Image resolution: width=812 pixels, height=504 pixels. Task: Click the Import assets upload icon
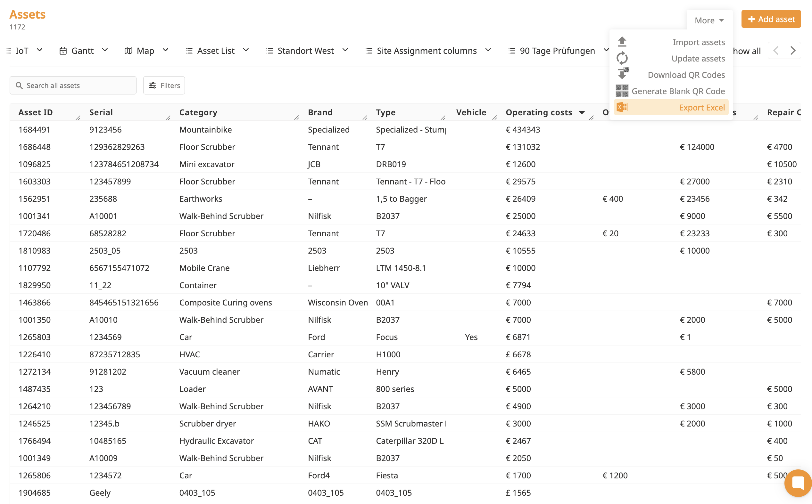622,42
